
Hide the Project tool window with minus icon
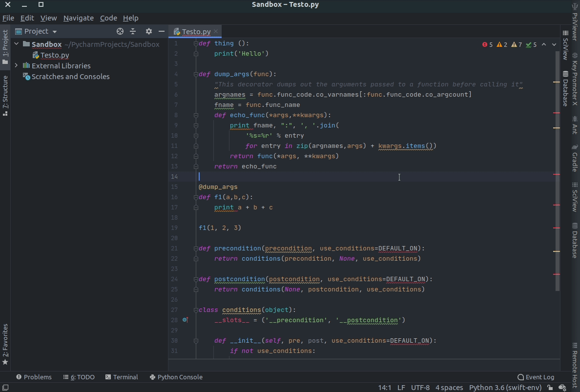coord(162,31)
